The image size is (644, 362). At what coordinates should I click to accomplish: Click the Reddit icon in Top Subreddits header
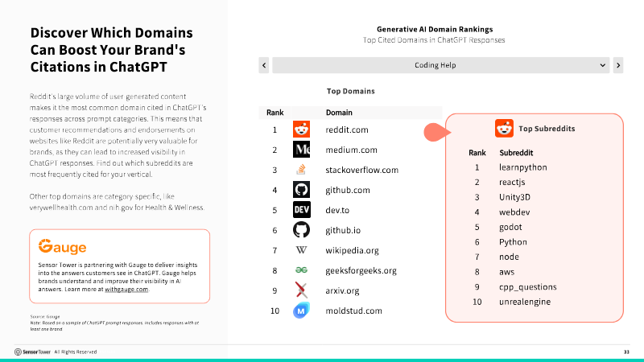pyautogui.click(x=504, y=129)
